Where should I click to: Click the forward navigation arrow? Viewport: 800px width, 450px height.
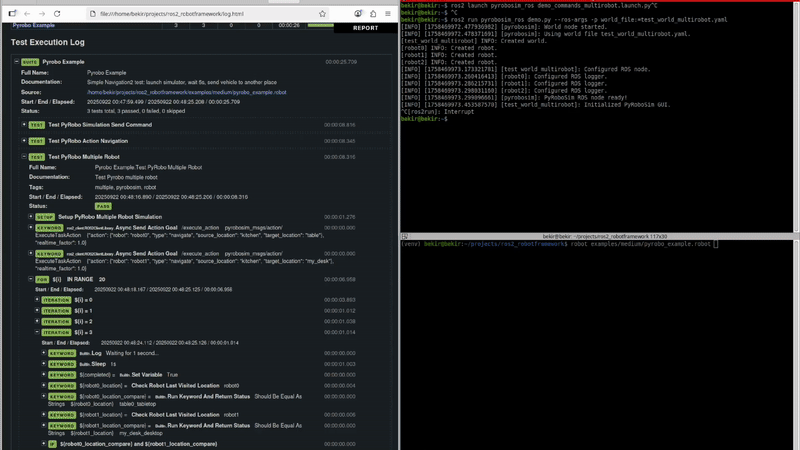tap(41, 13)
